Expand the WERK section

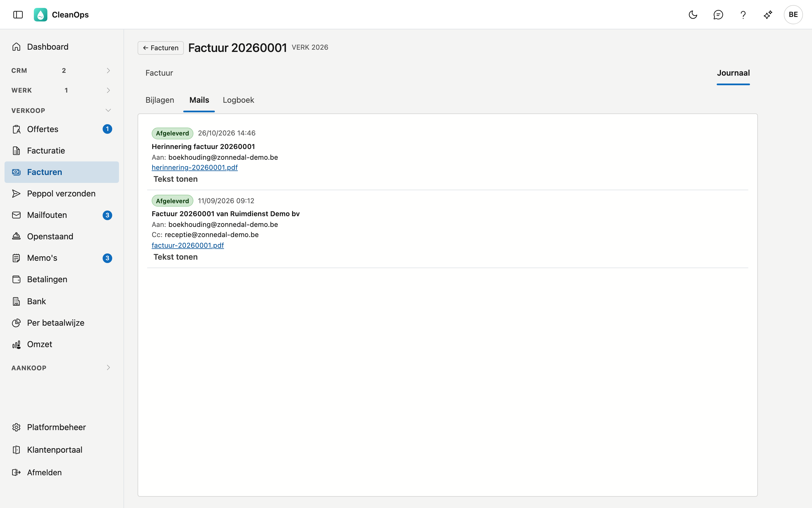click(x=62, y=90)
